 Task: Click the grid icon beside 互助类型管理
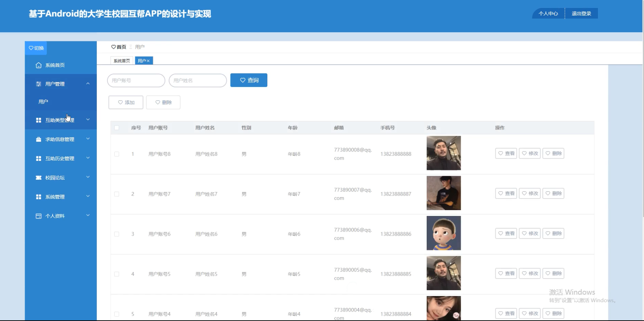(38, 120)
